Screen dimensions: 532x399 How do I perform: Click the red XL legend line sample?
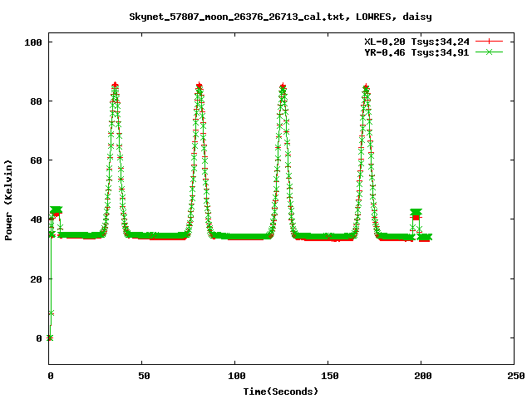(x=489, y=42)
